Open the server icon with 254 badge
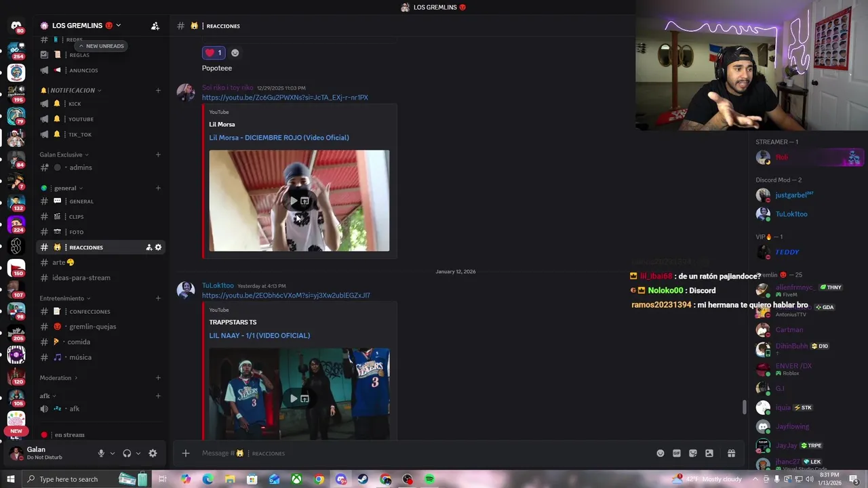The width and height of the screenshot is (868, 488). pyautogui.click(x=16, y=50)
